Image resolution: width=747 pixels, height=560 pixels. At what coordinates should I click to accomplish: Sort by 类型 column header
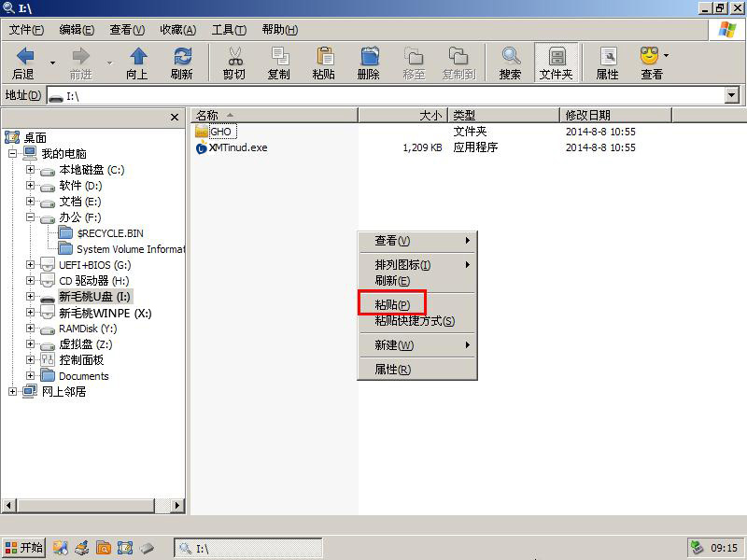(504, 115)
